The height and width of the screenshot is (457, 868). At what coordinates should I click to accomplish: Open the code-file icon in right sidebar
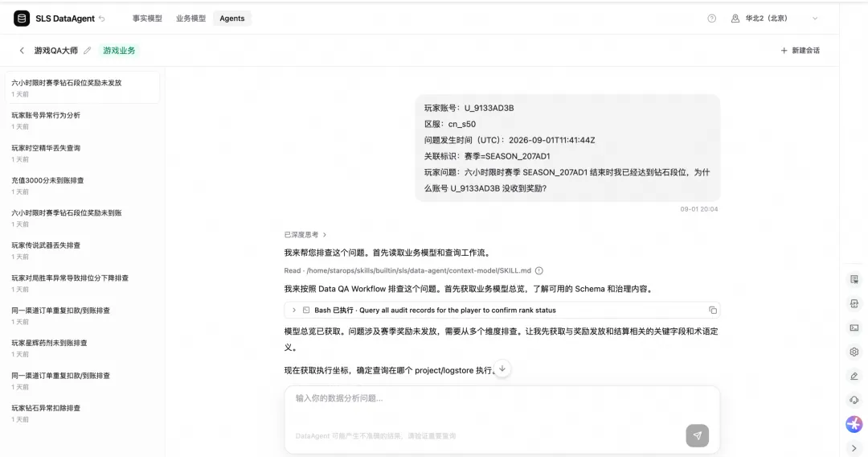[854, 303]
